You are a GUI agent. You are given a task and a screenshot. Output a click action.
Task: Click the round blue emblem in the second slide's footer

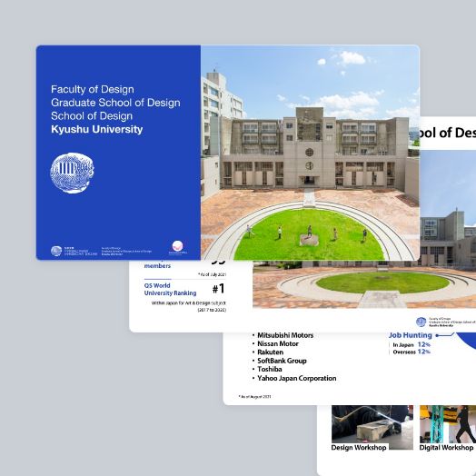tap(421, 322)
